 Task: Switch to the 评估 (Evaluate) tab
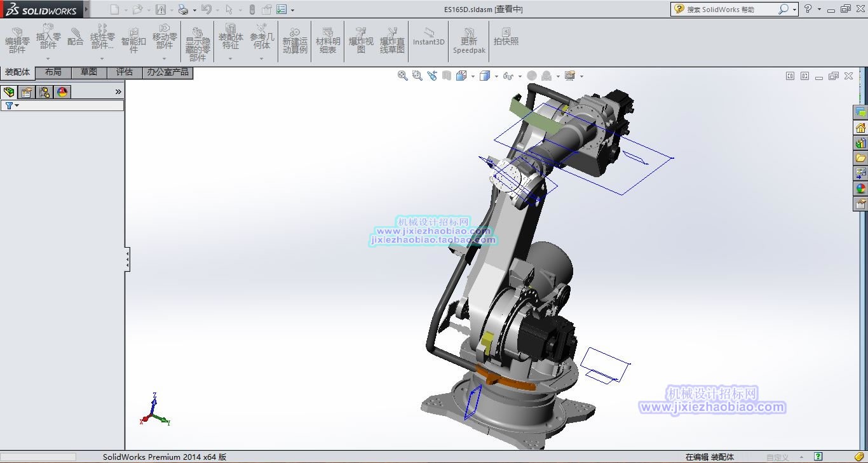(125, 72)
